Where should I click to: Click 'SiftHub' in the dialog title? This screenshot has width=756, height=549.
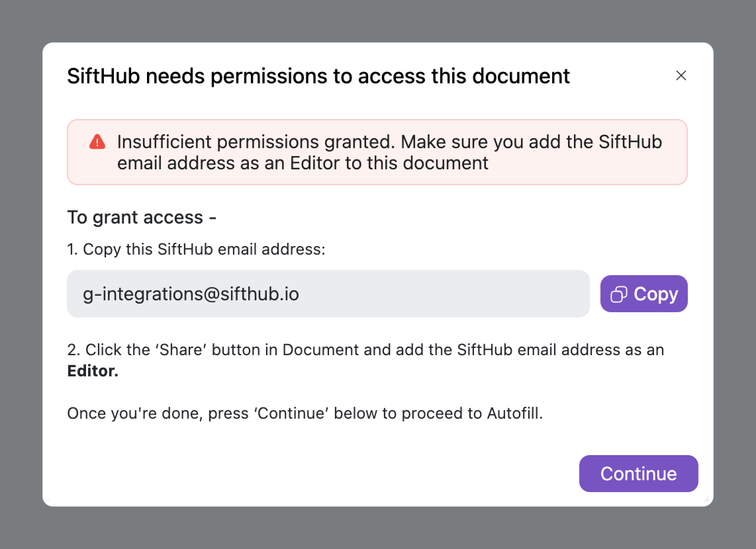tap(103, 76)
